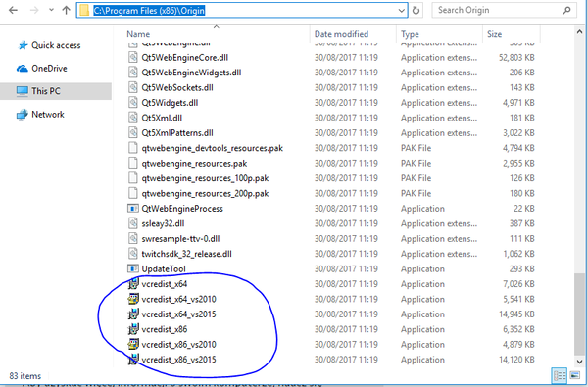Click the scroll down arrow of the file list

(x=580, y=362)
